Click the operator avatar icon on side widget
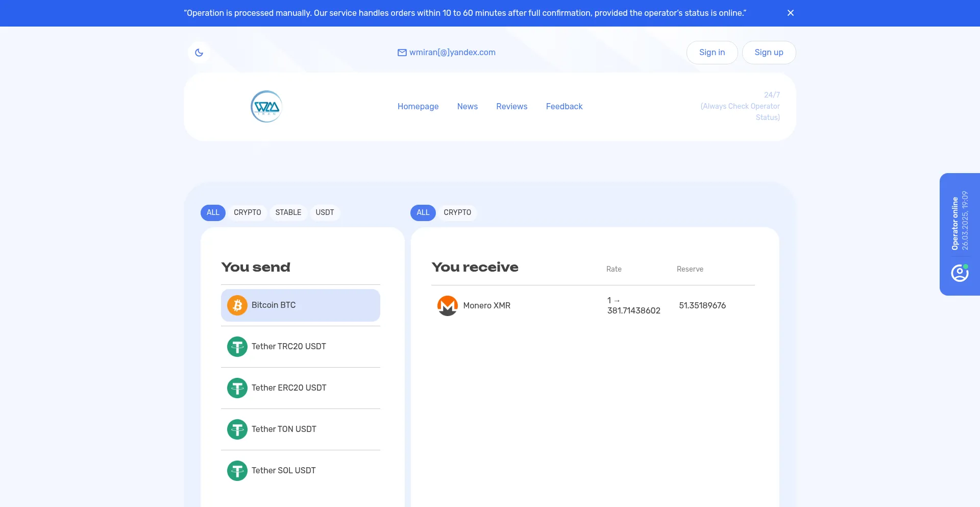The height and width of the screenshot is (507, 980). 960,273
